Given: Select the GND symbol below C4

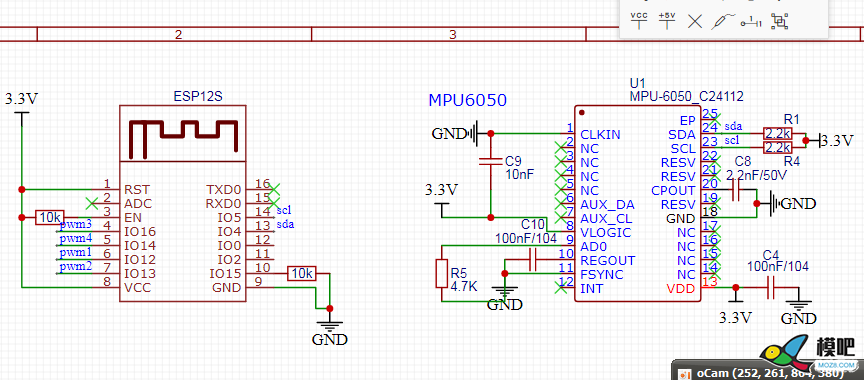Looking at the screenshot, I should (x=798, y=311).
